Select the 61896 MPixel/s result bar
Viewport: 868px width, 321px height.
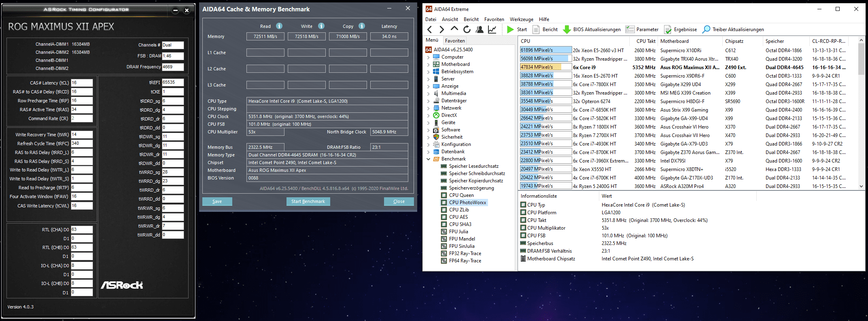point(545,50)
